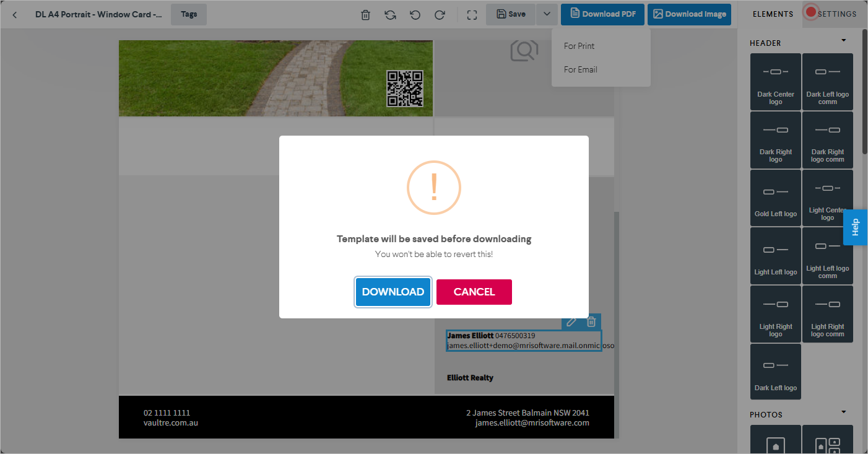Add the Light Right logo header element
The image size is (868, 454).
[776, 314]
